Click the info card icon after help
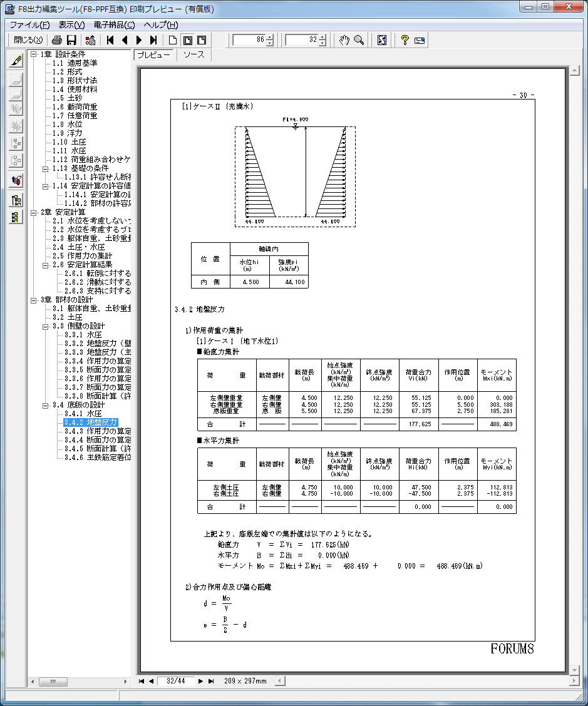Image resolution: width=588 pixels, height=706 pixels. click(x=420, y=40)
